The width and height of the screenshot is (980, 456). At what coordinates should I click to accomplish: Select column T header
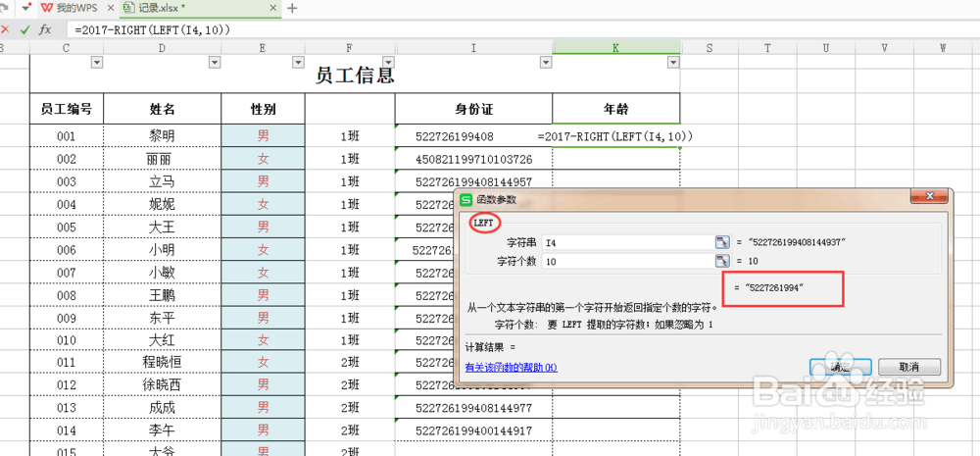click(x=767, y=47)
